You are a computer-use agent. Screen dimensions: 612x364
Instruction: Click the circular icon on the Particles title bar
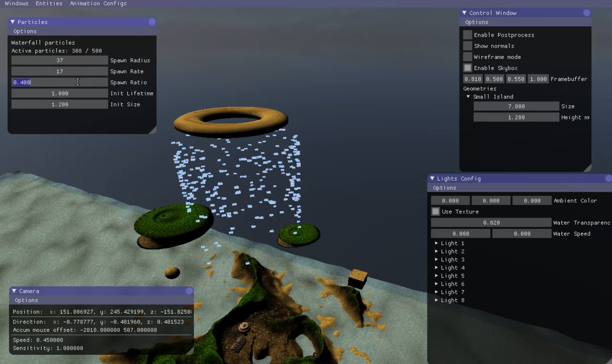[x=152, y=22]
